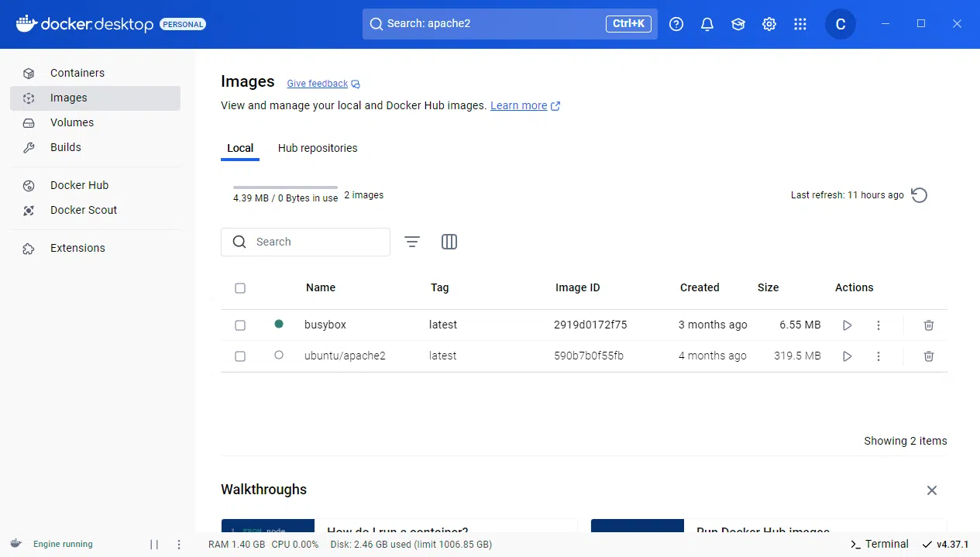Open the Containers section in the sidebar
Image resolution: width=980 pixels, height=557 pixels.
coord(77,73)
